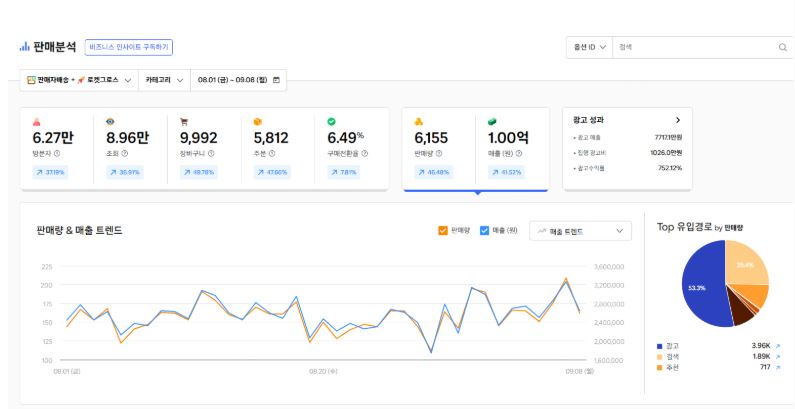Click the rocket icon in the delivery filter
Image resolution: width=795 pixels, height=409 pixels.
tap(81, 80)
